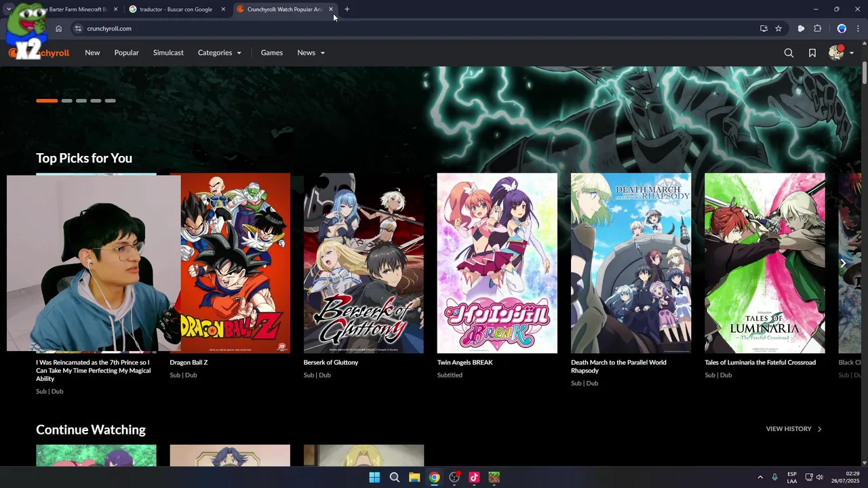Select the second hero carousel indicator
The width and height of the screenshot is (868, 488).
point(66,100)
